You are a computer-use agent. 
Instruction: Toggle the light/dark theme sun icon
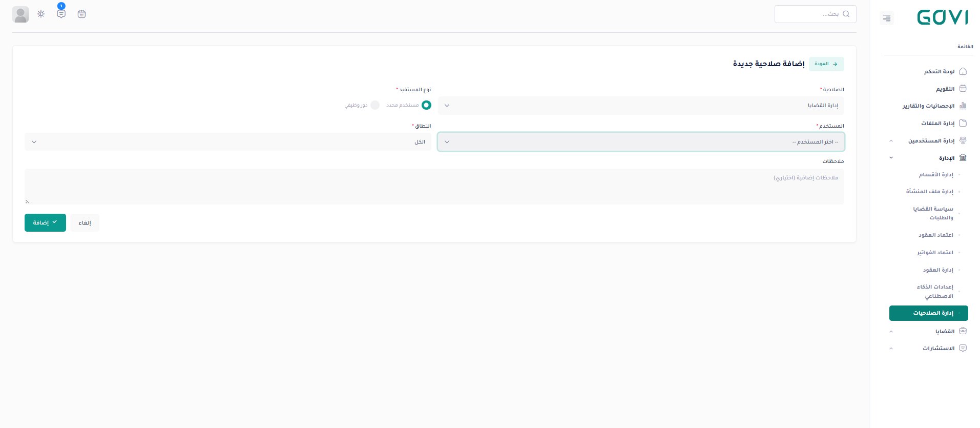pos(41,14)
